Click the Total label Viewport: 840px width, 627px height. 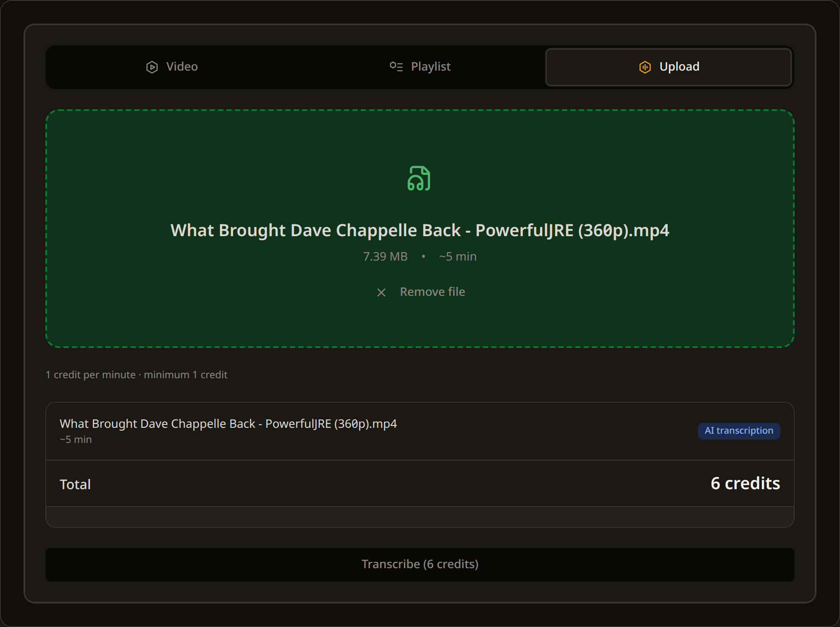(x=75, y=484)
